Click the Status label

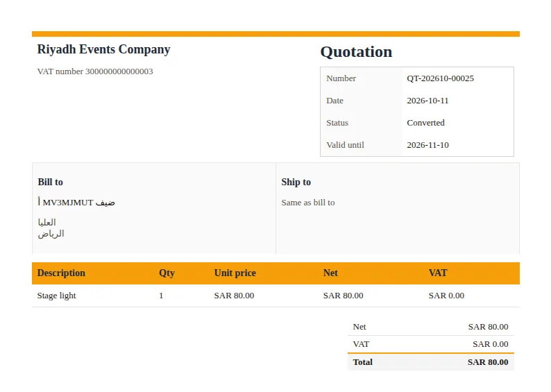click(x=337, y=123)
